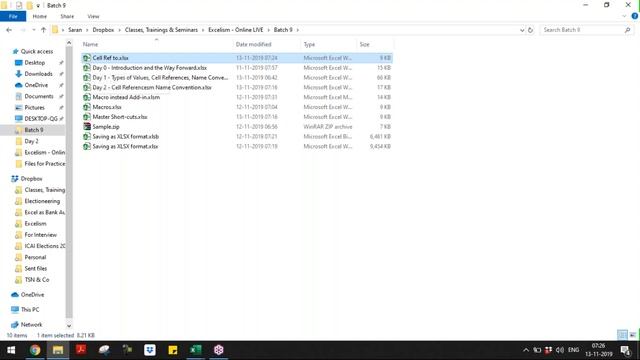The image size is (640, 360).
Task: Open the View ribbon tab
Action: (x=93, y=16)
